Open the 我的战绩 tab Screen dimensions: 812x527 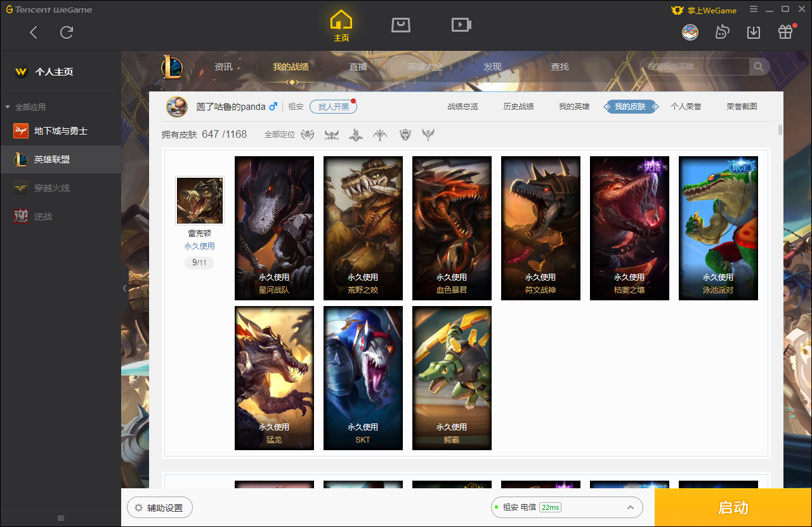(x=291, y=67)
